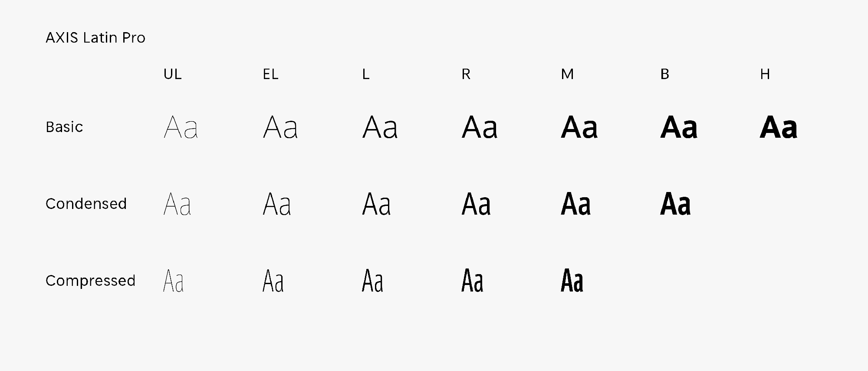Click the Basic B weight Aa sample
868x371 pixels.
click(679, 127)
